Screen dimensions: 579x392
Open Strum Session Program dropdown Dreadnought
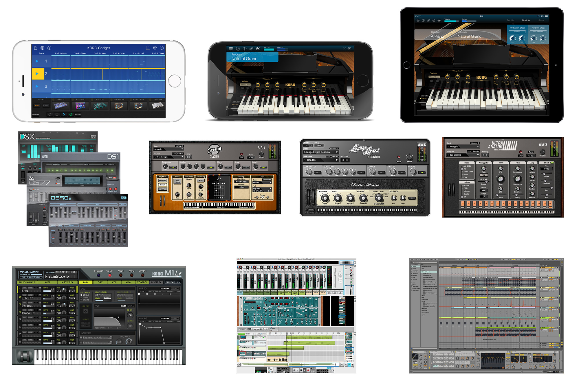(x=168, y=157)
